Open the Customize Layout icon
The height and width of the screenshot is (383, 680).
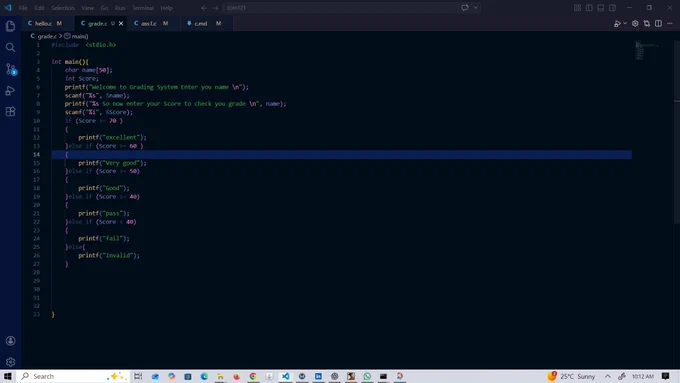(577, 8)
